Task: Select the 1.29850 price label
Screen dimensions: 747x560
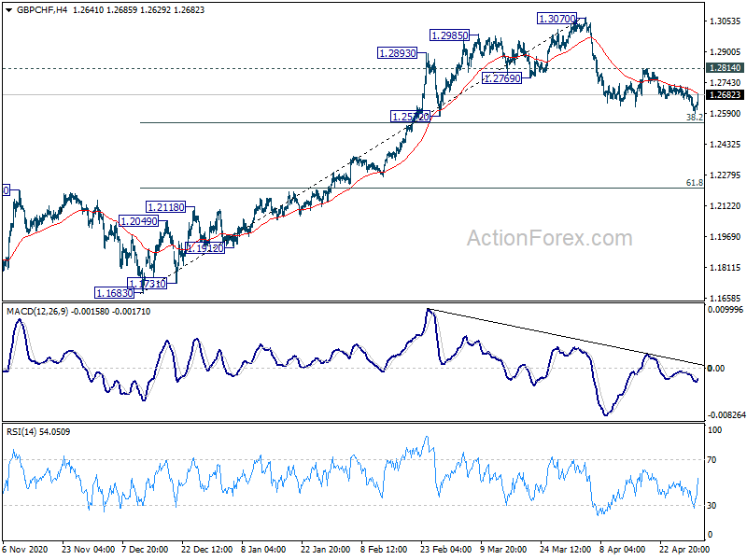Action: [x=449, y=35]
